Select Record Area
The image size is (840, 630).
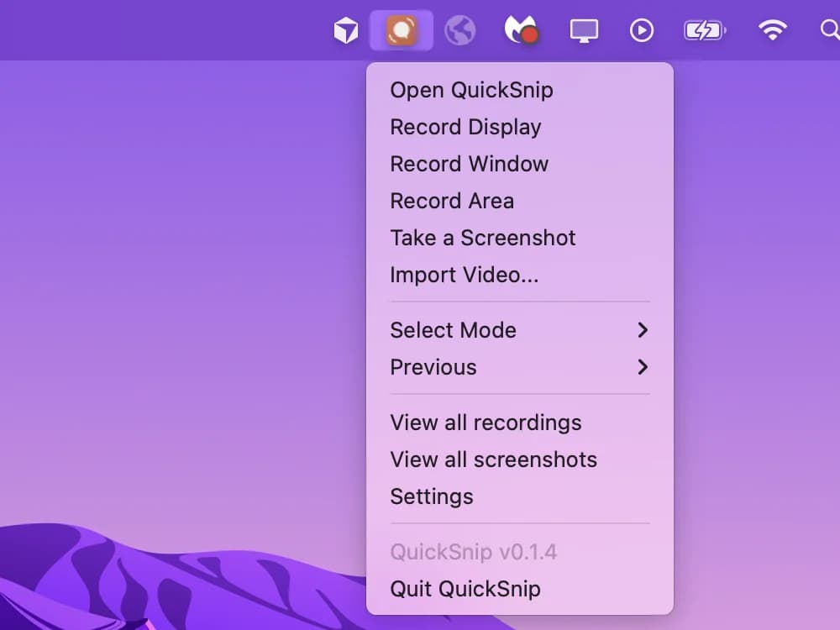[x=453, y=201]
